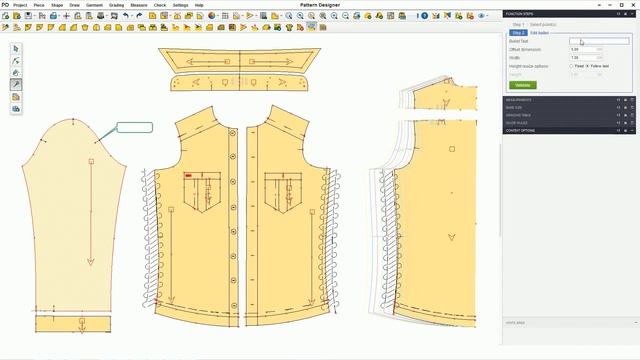The image size is (640, 360).
Task: Select the highlighted pin tool in left palette
Action: [x=16, y=85]
